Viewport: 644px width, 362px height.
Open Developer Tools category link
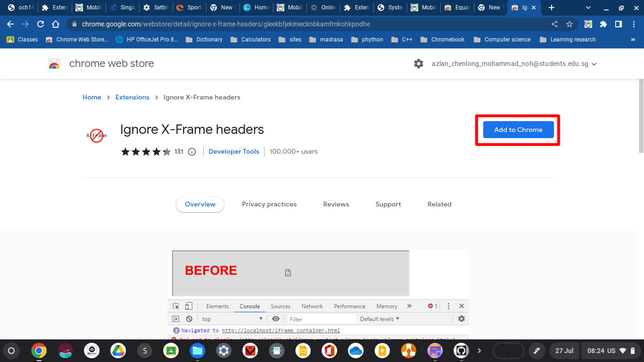click(234, 151)
